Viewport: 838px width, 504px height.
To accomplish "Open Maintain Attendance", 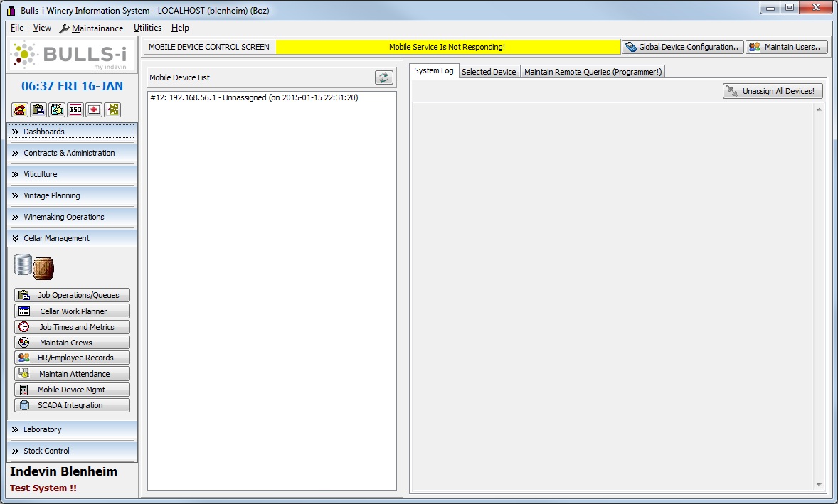I will pos(72,374).
